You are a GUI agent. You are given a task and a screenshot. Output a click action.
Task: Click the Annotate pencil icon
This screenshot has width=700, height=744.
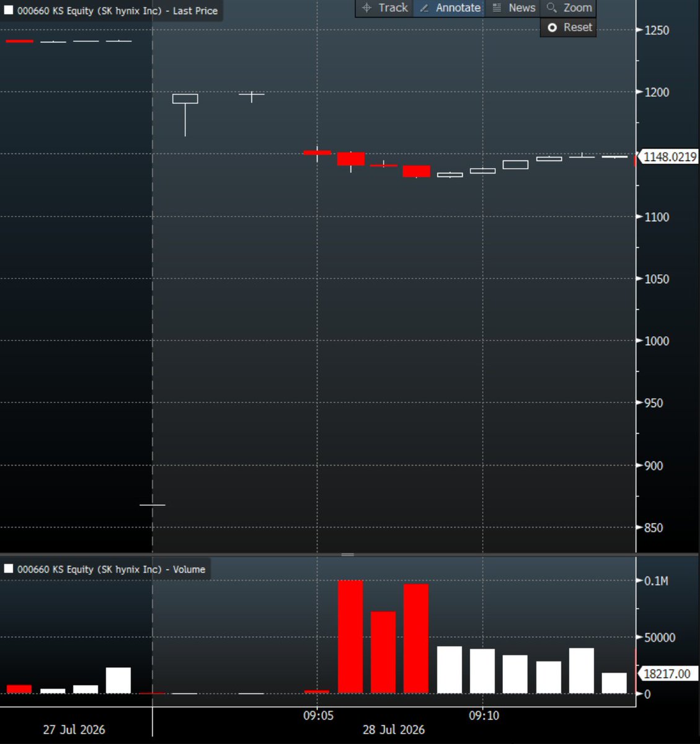point(424,8)
